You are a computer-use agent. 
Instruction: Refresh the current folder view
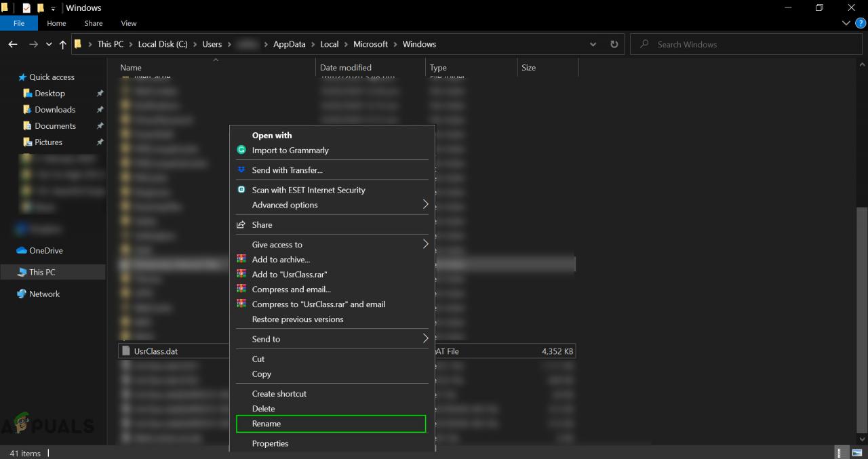click(x=614, y=44)
